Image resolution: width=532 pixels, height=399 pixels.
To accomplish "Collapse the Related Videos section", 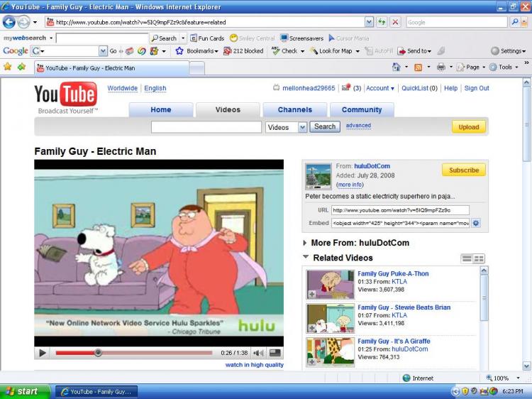I will point(306,258).
